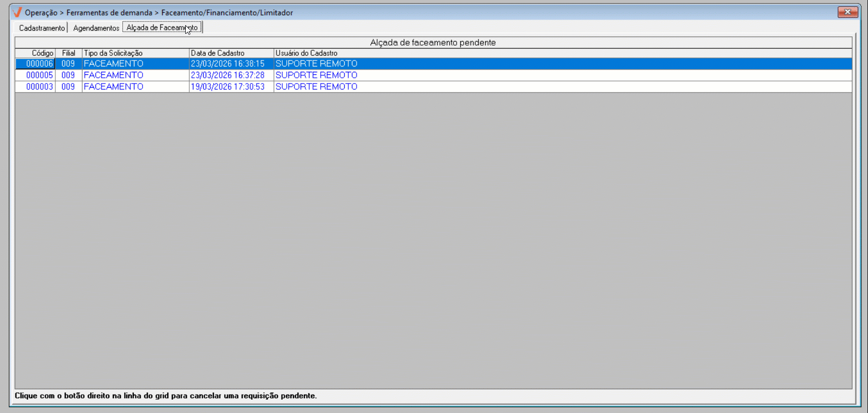Click the date 19/03/2026 17:30:53 cell
Screen dimensions: 868x413
(228, 87)
